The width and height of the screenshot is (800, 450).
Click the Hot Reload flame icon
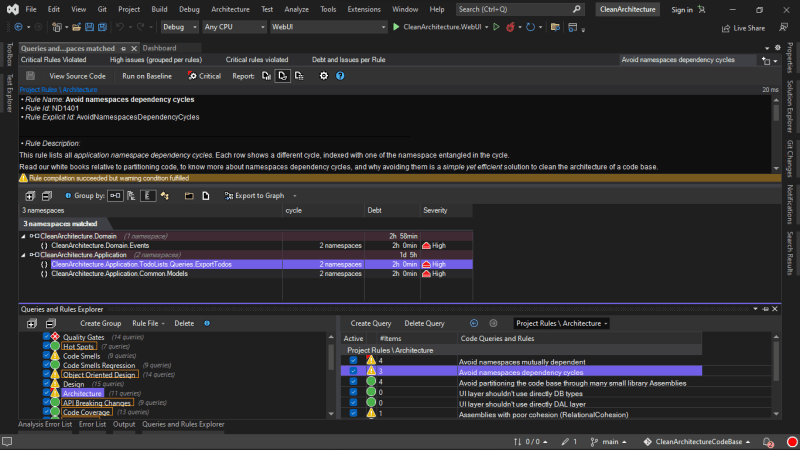(510, 27)
